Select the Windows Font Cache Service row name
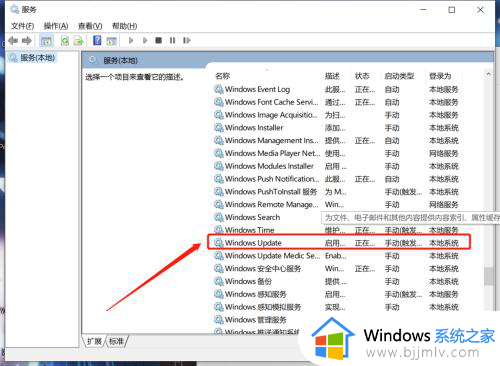This screenshot has height=366, width=500. click(271, 102)
